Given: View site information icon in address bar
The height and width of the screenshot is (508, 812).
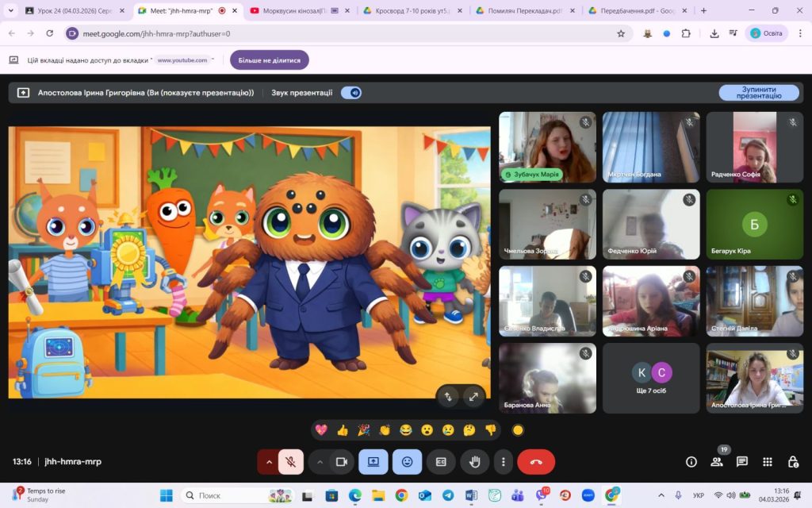Looking at the screenshot, I should (x=72, y=33).
